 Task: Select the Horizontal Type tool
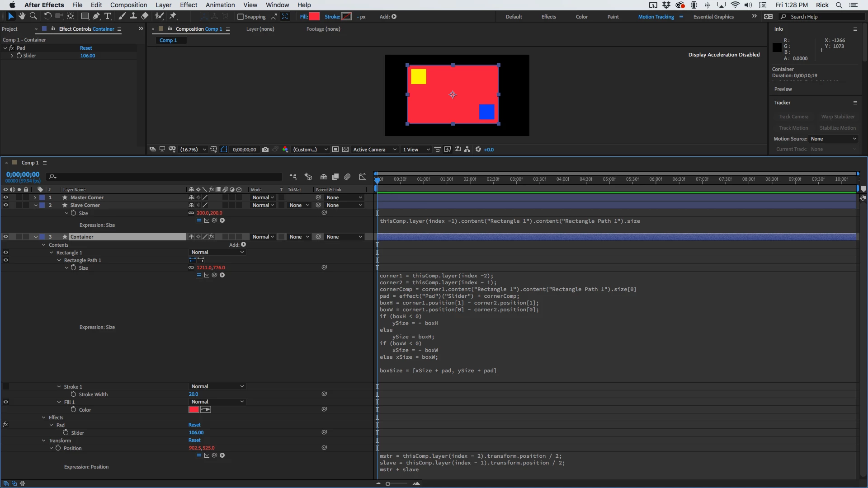108,16
